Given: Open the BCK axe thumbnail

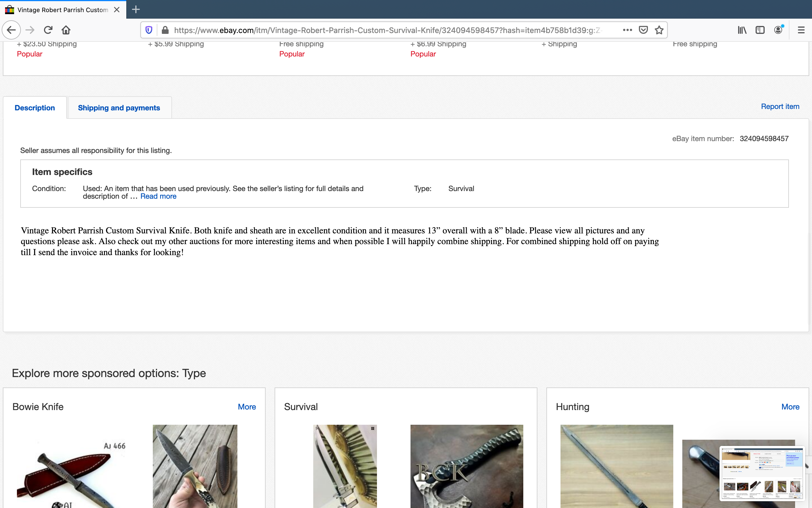Looking at the screenshot, I should [467, 466].
